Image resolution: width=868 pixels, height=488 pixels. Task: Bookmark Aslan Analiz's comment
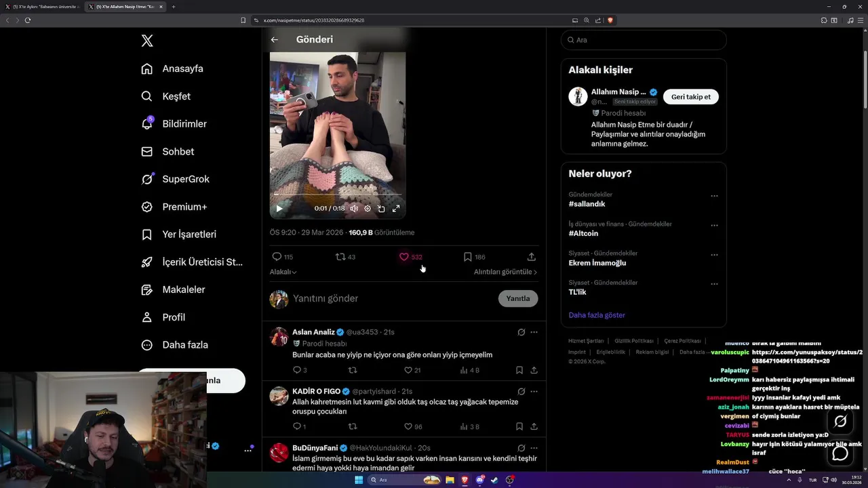(519, 371)
